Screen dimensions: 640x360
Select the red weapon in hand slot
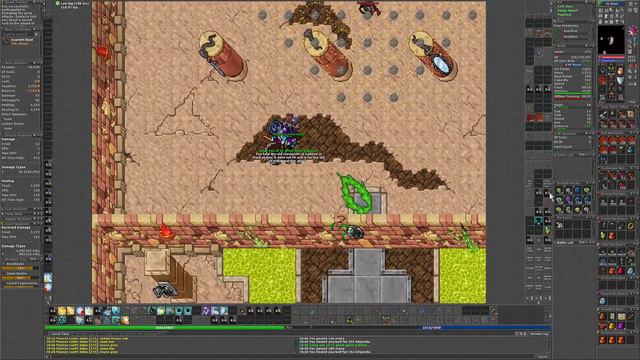[x=602, y=80]
